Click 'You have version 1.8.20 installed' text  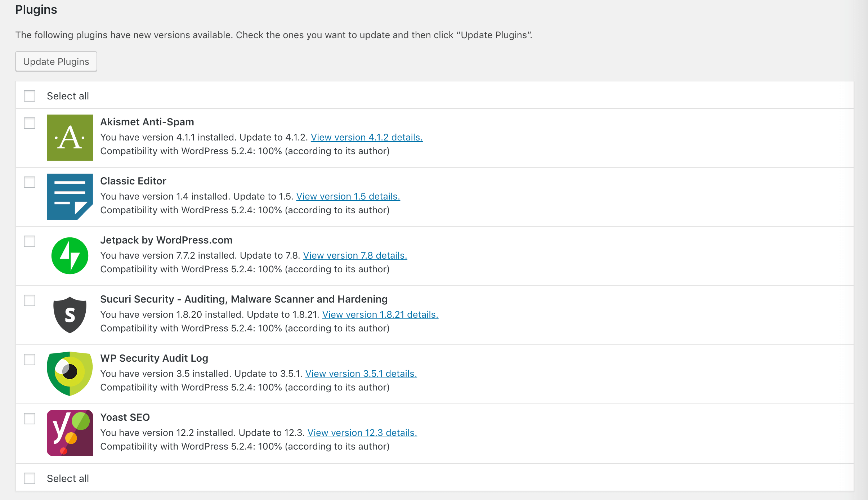172,314
